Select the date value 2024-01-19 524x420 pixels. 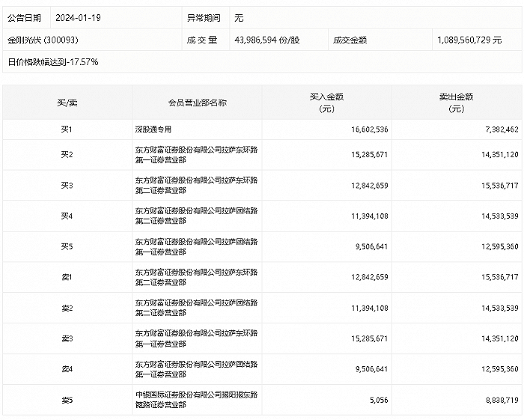point(78,18)
